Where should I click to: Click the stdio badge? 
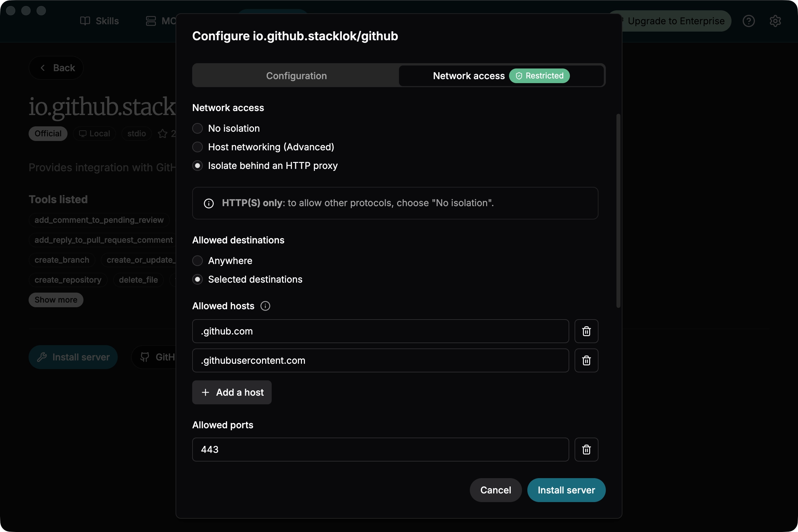click(136, 134)
